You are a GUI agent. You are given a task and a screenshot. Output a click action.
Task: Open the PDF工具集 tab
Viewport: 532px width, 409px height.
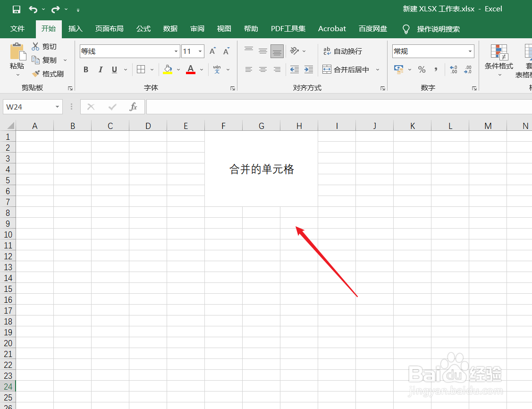pyautogui.click(x=288, y=29)
